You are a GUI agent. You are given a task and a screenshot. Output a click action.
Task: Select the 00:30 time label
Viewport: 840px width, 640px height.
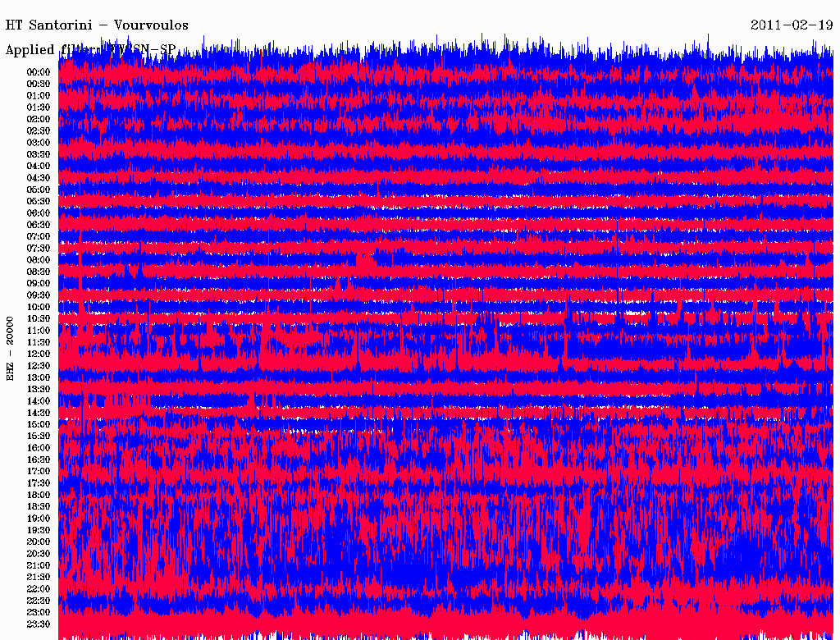(x=39, y=85)
